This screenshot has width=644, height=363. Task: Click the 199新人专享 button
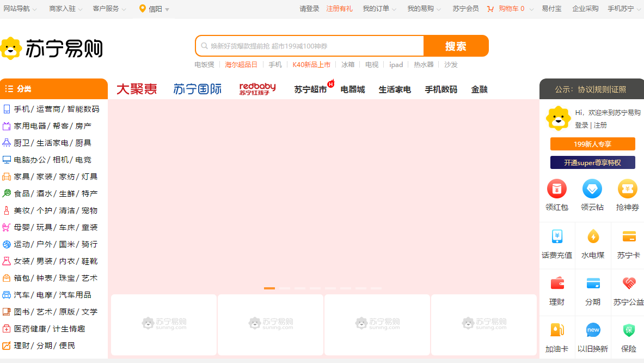pyautogui.click(x=593, y=144)
